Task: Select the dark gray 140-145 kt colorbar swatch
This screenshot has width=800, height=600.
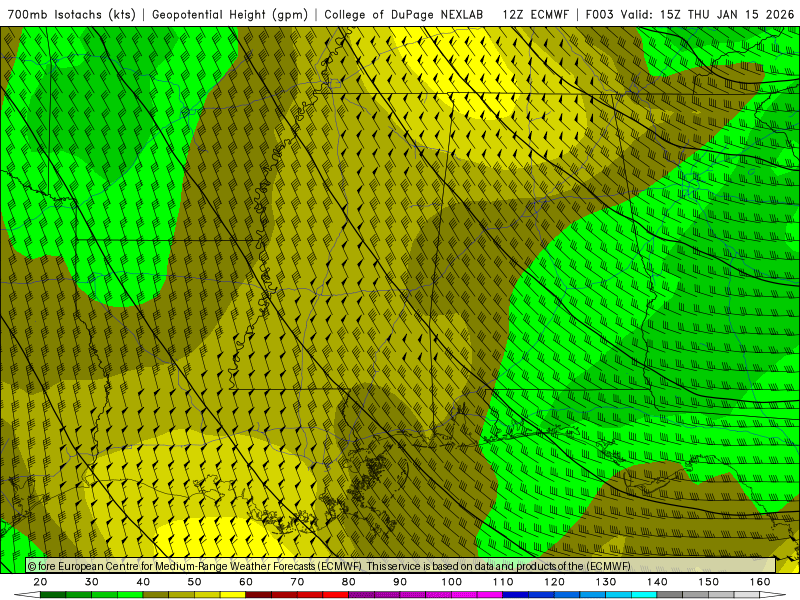Action: click(x=670, y=595)
